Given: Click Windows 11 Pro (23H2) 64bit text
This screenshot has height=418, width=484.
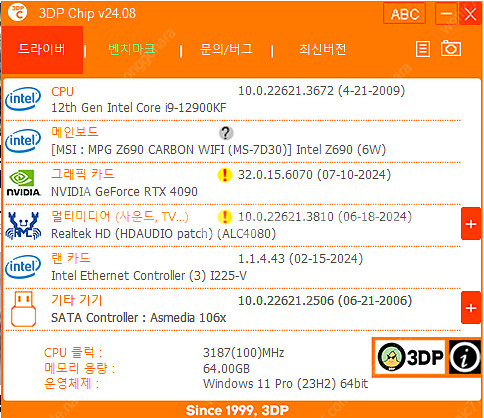Looking at the screenshot, I should click(286, 384).
